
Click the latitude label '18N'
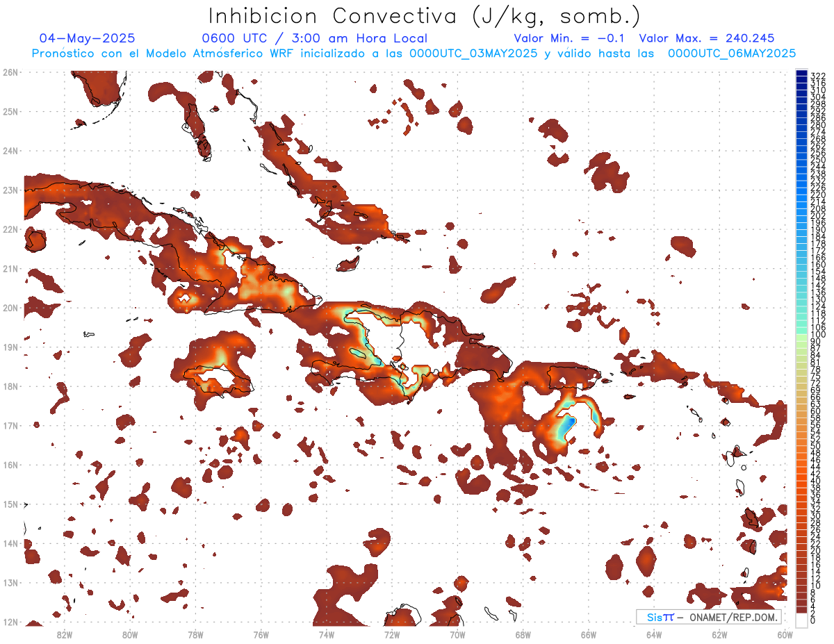(x=10, y=386)
